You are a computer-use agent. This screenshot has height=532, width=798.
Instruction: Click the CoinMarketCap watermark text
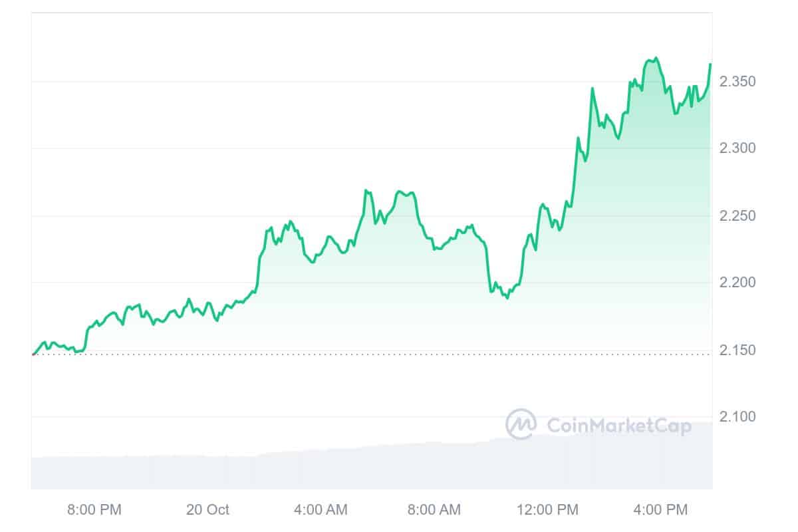coord(619,426)
